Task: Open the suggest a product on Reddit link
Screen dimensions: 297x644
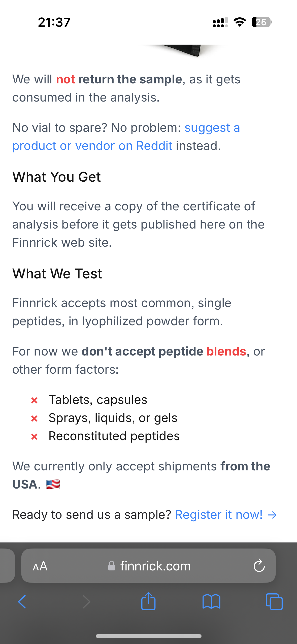Action: [x=126, y=137]
